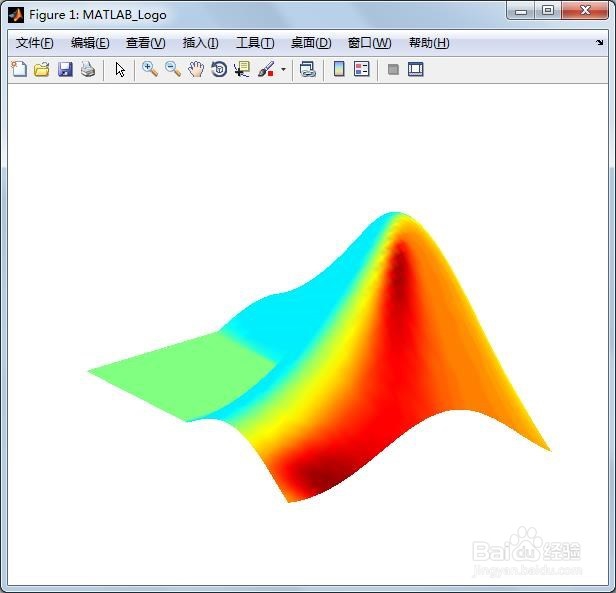Activate the Zoom Out magnifier tool

point(173,69)
